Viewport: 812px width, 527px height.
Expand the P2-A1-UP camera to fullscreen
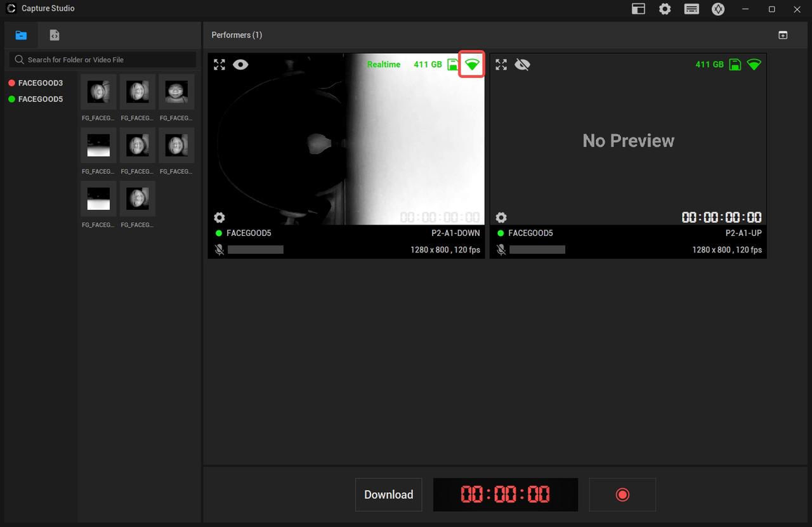[501, 64]
